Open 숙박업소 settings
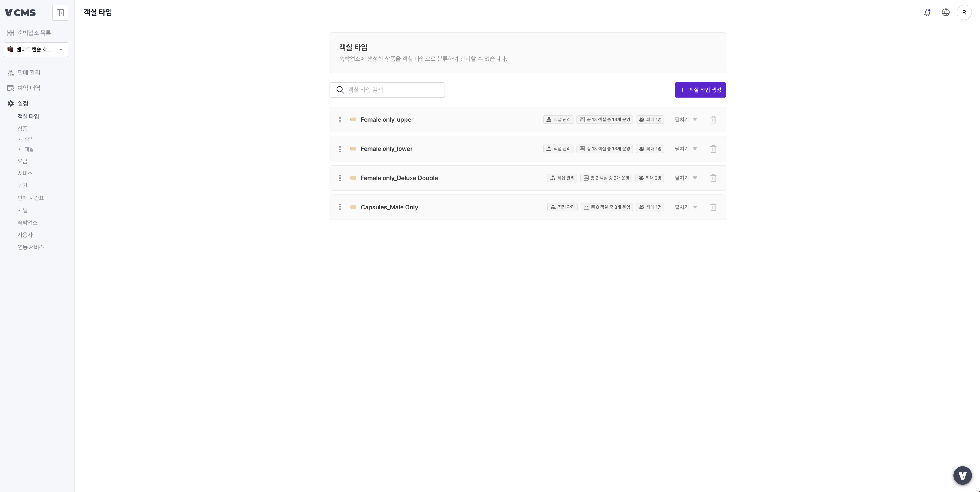Viewport: 980px width, 492px height. coord(27,222)
